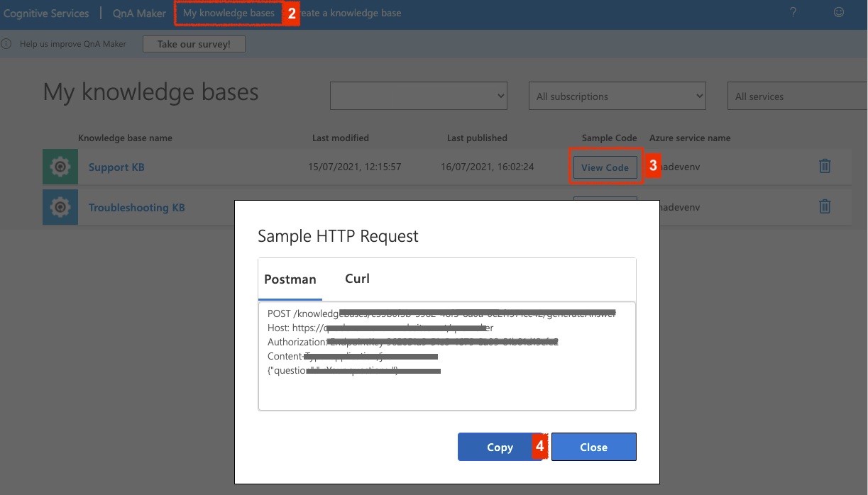This screenshot has width=868, height=495.
Task: Select the Postman tab
Action: (x=290, y=279)
